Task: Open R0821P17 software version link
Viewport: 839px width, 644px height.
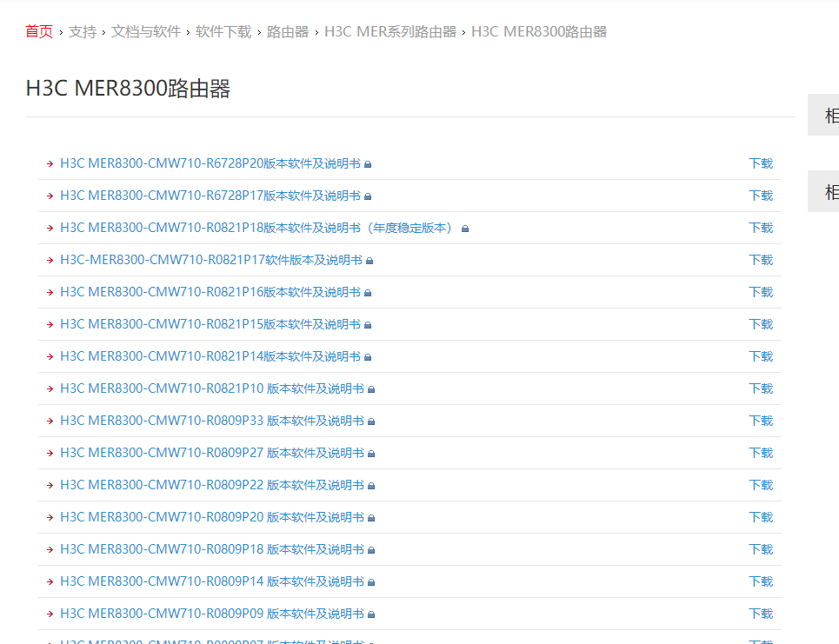Action: (x=211, y=260)
